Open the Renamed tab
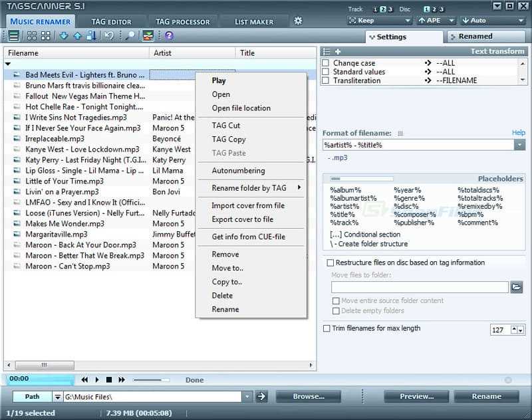 (x=486, y=37)
